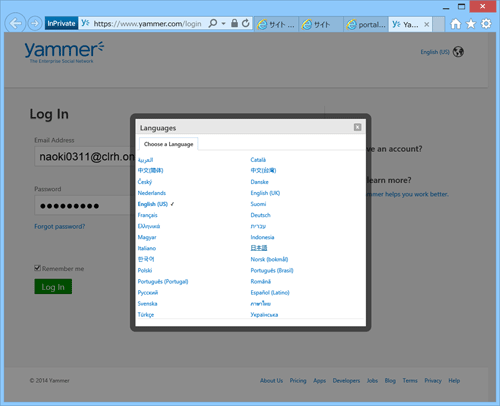Click the Email Address field
500x406 pixels.
point(84,156)
